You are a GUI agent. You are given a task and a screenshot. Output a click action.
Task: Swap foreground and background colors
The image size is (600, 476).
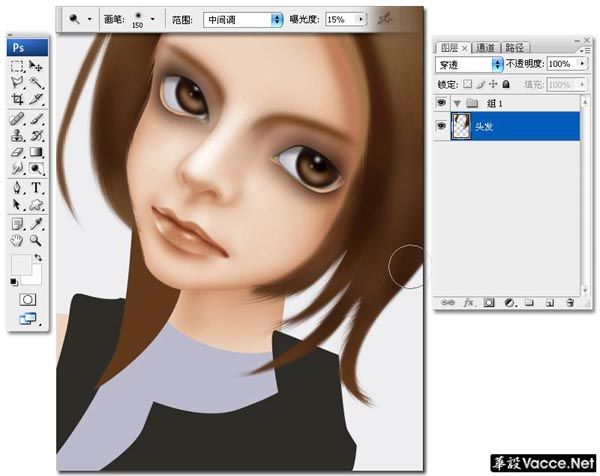click(x=38, y=257)
